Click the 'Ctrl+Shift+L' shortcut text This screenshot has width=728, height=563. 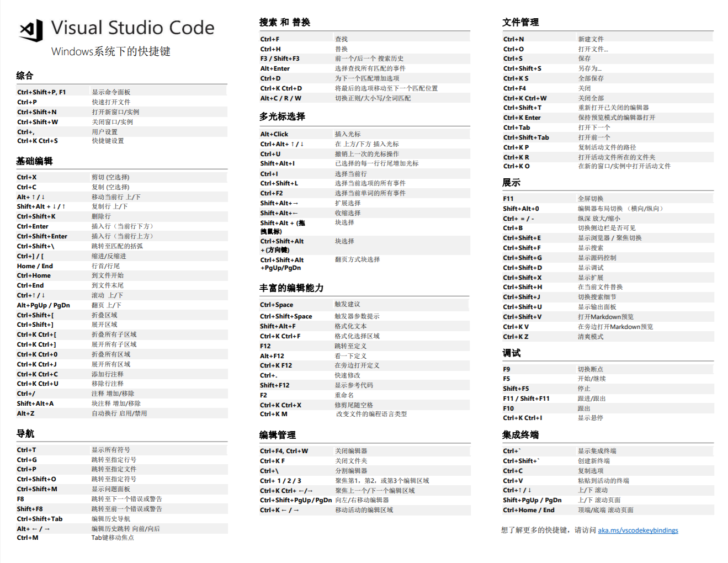[x=279, y=183]
